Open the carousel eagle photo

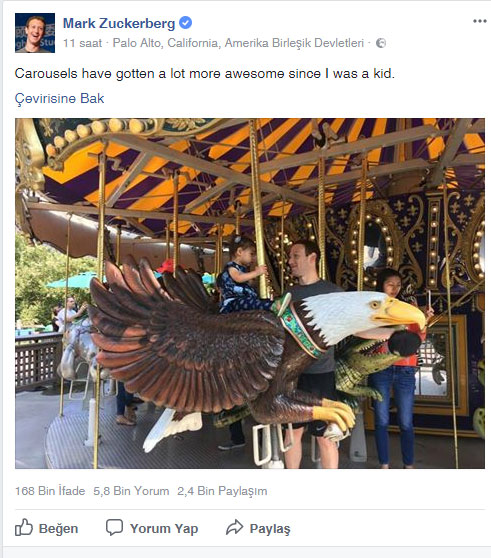pyautogui.click(x=250, y=293)
